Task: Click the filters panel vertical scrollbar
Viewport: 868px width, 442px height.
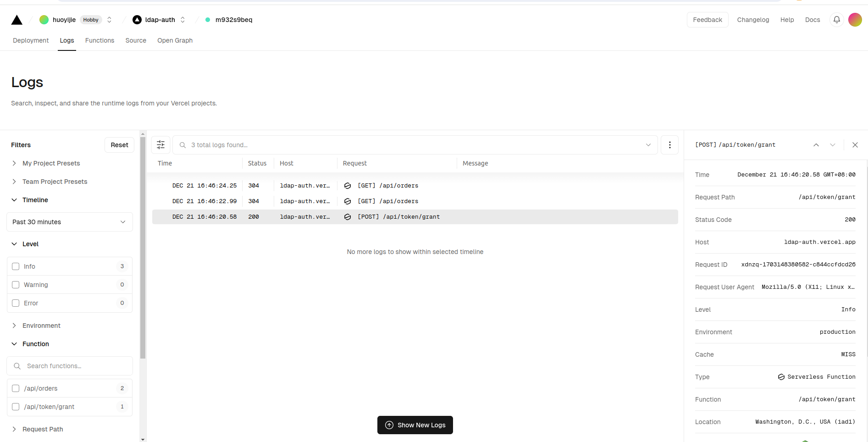Action: pyautogui.click(x=143, y=248)
